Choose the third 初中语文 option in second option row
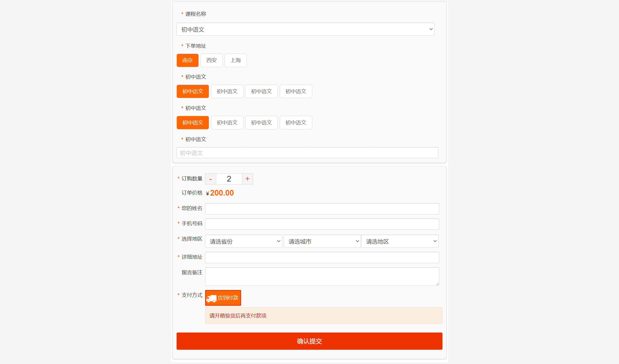This screenshot has height=364, width=619. (261, 123)
